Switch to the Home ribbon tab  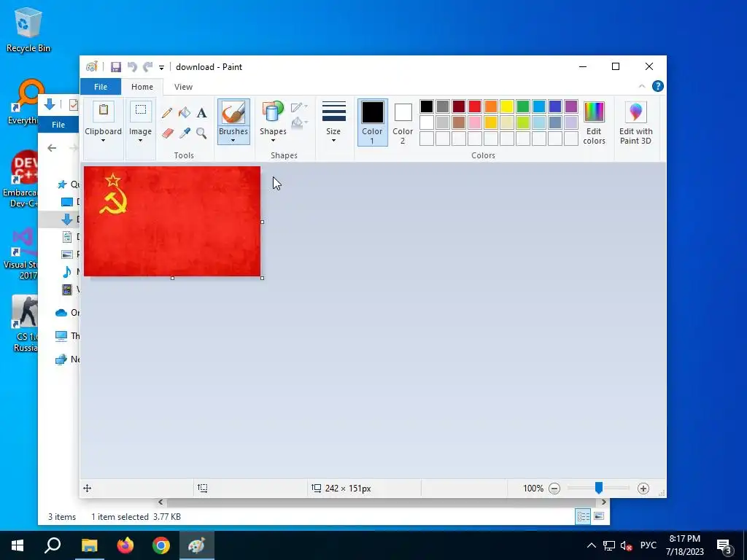click(142, 87)
